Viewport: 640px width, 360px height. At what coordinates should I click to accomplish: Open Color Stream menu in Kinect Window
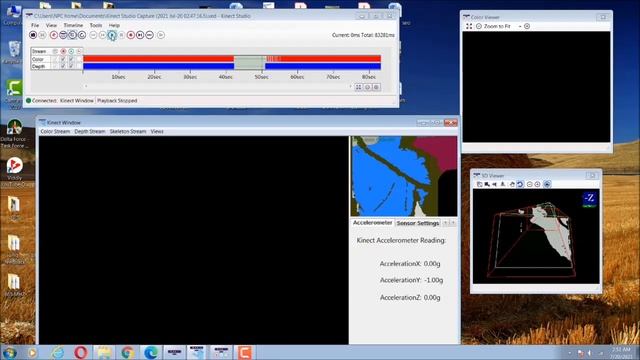[x=55, y=131]
